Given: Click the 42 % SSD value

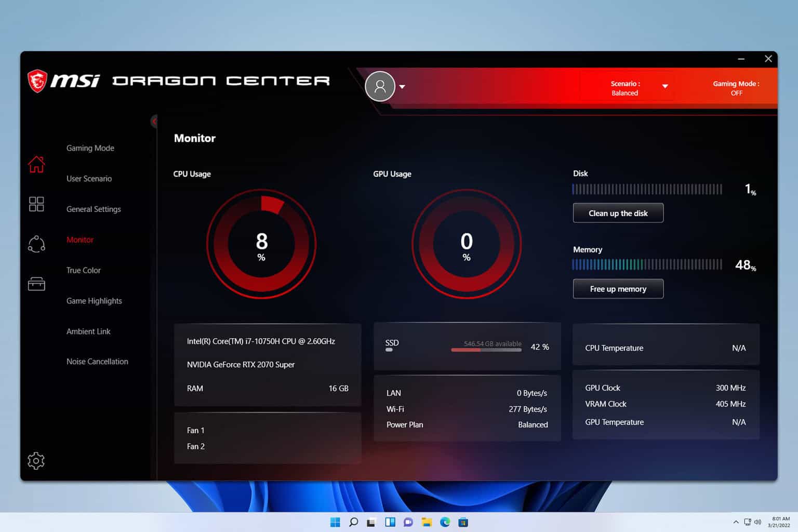Looking at the screenshot, I should 540,347.
